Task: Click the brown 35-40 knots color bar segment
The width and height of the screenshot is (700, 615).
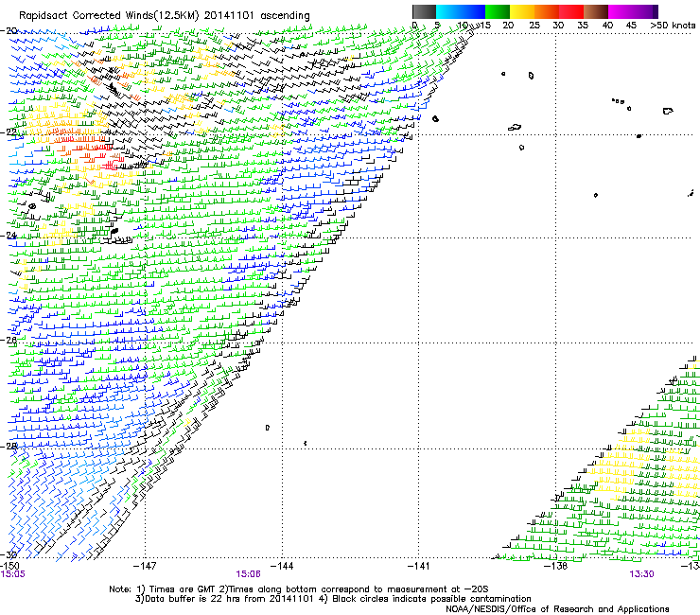Action: [x=596, y=11]
